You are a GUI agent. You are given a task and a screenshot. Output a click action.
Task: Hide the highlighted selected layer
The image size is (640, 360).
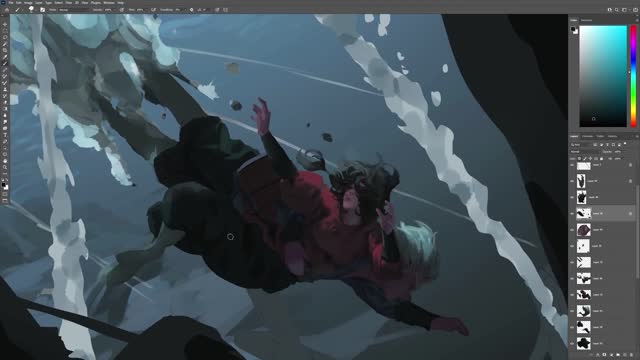(572, 213)
